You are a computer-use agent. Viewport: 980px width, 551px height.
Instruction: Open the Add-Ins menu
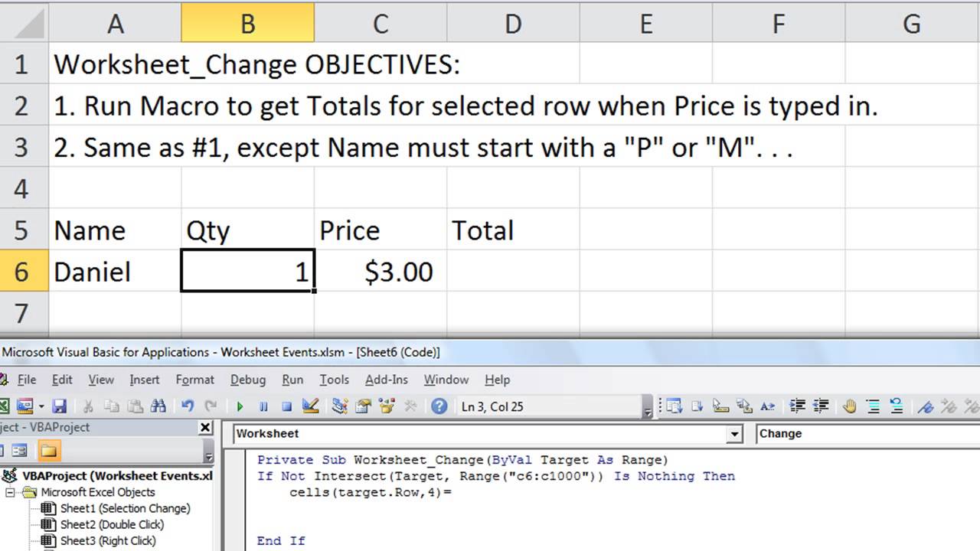point(387,379)
